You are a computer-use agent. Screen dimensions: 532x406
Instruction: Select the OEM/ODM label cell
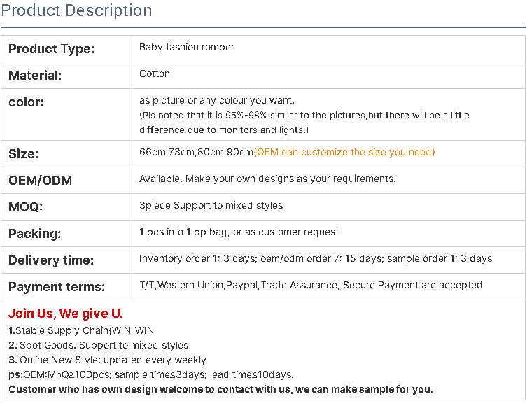pos(66,180)
